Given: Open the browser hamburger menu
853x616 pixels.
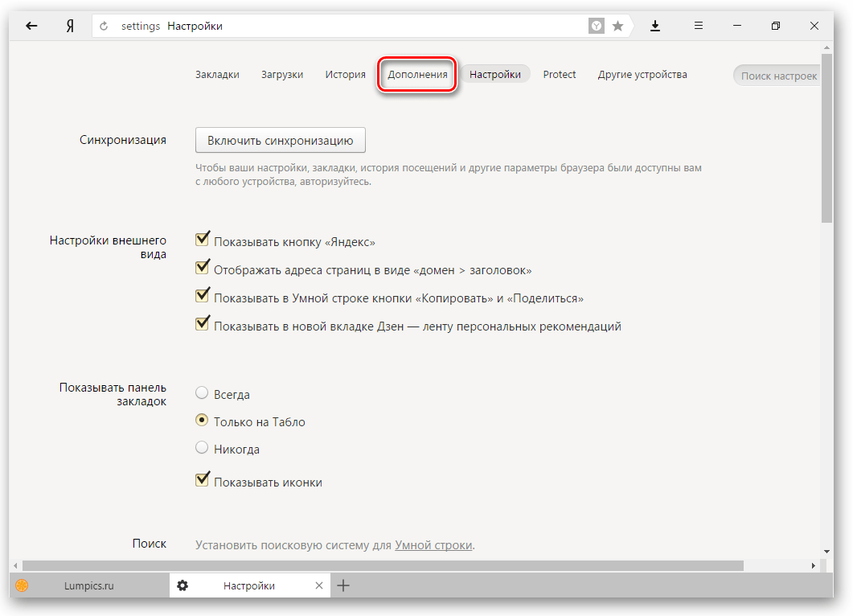Looking at the screenshot, I should coord(699,26).
